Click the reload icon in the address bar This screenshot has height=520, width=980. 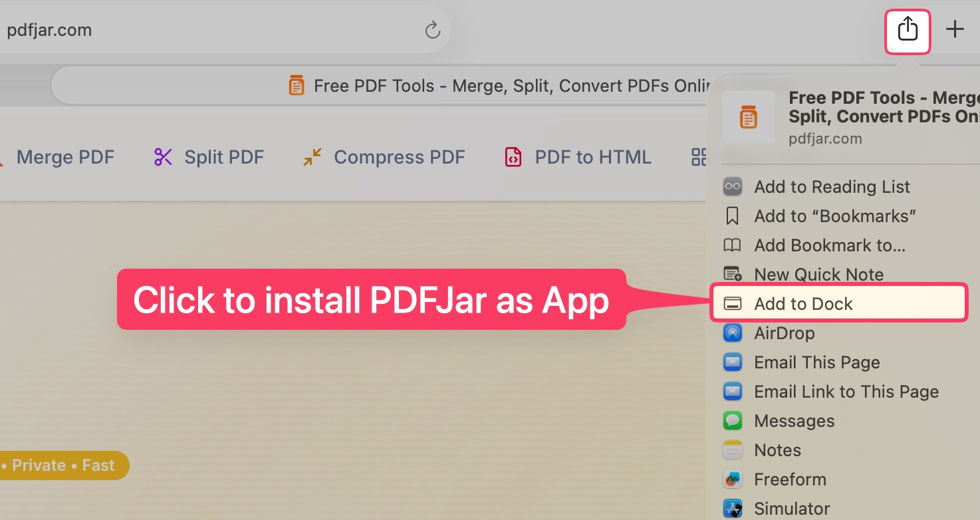click(433, 29)
